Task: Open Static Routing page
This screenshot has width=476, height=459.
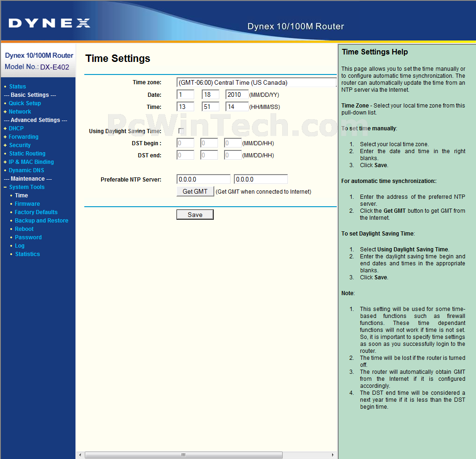Action: click(x=27, y=154)
